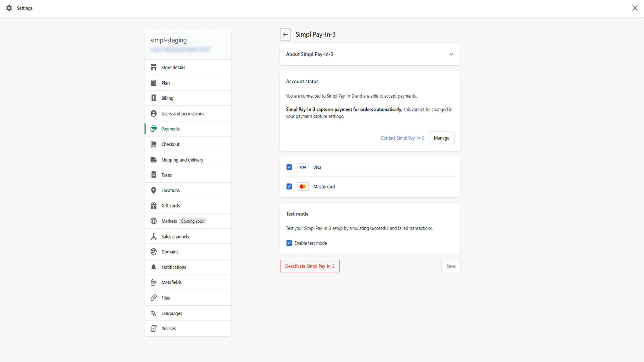This screenshot has height=362, width=644.
Task: Open Files settings
Action: [x=188, y=298]
